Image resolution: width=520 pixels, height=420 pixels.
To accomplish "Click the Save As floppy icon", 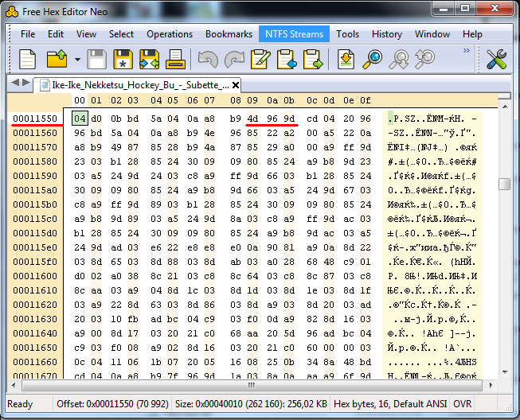I will (x=123, y=60).
